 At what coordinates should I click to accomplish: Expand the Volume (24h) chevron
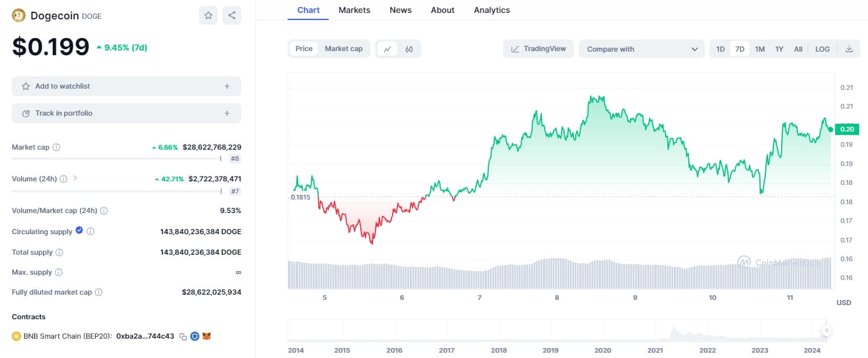pyautogui.click(x=75, y=178)
